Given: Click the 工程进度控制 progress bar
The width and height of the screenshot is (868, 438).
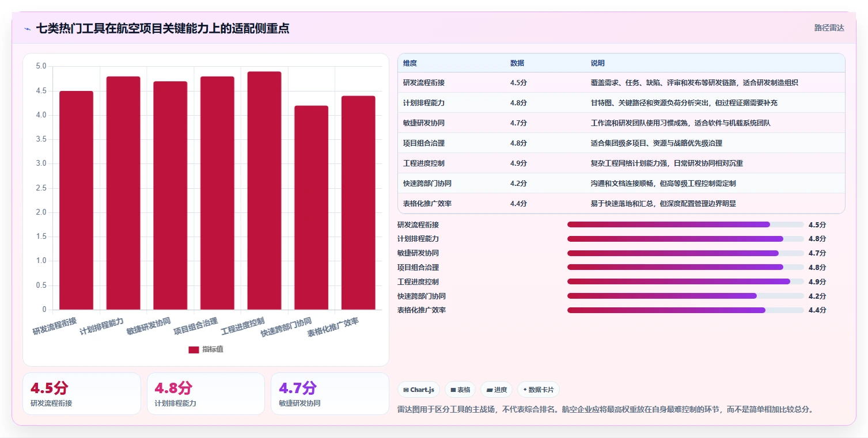Looking at the screenshot, I should click(685, 281).
